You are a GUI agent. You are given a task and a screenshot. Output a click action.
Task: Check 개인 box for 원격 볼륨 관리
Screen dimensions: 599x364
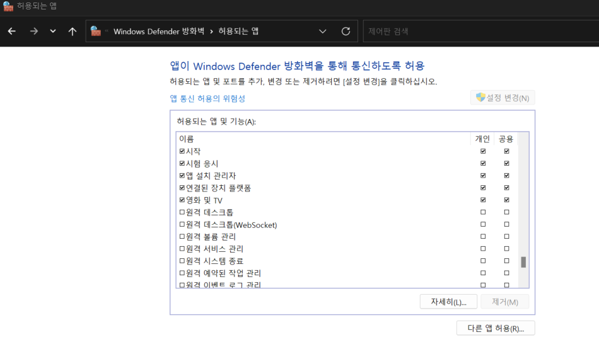(x=483, y=237)
